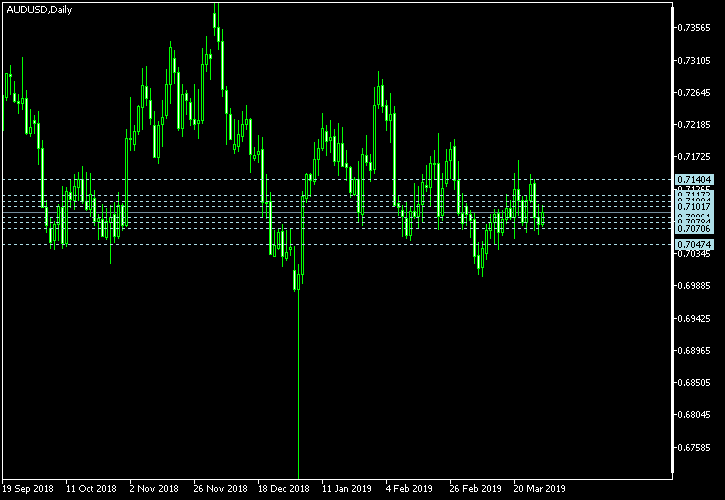The width and height of the screenshot is (725, 500).
Task: Click the 0.73105 price axis label
Action: point(694,61)
